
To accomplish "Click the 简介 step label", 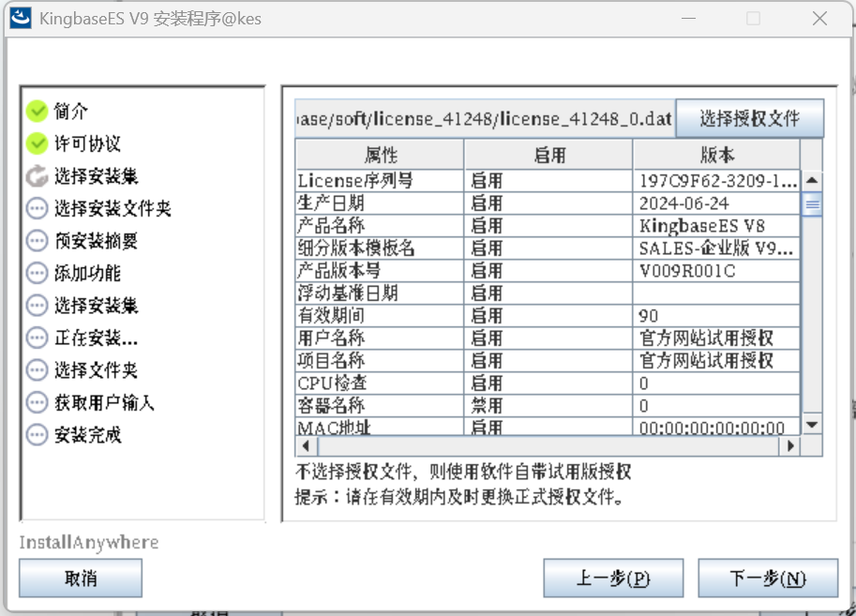I will 70,111.
